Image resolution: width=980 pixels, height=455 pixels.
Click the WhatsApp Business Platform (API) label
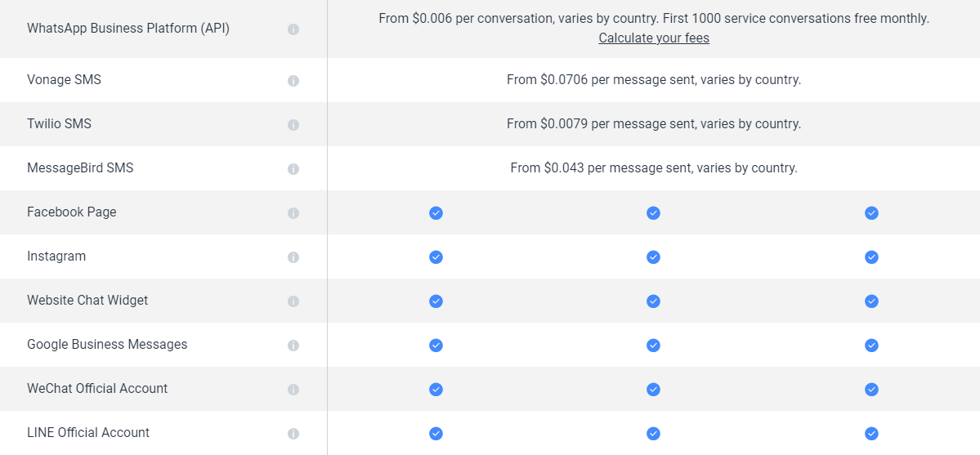(128, 29)
